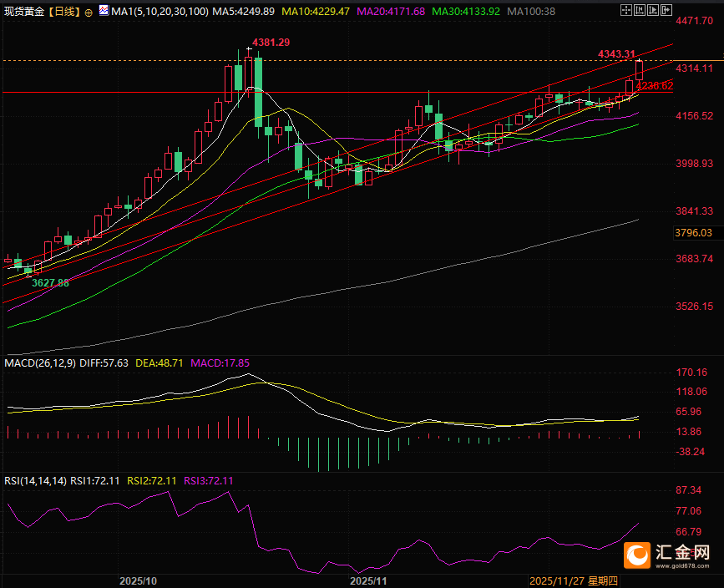The width and height of the screenshot is (724, 588).
Task: Click the 13.86 MACD axis label
Action: point(688,432)
